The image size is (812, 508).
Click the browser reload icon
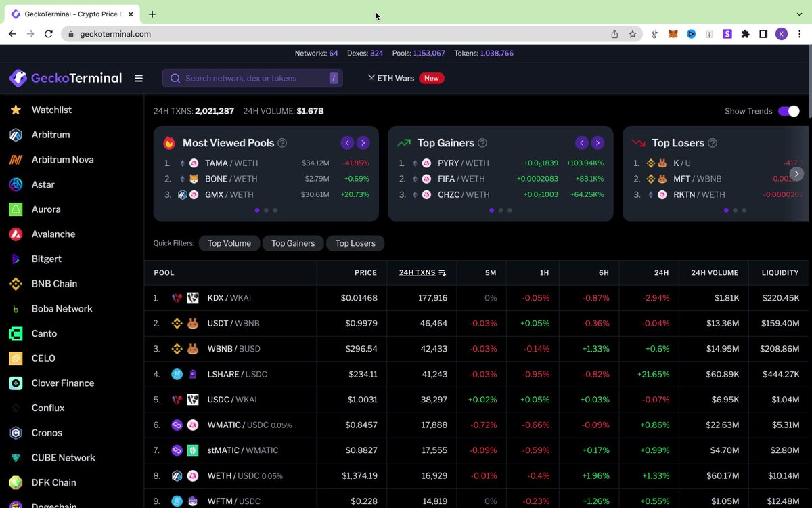[x=49, y=34]
